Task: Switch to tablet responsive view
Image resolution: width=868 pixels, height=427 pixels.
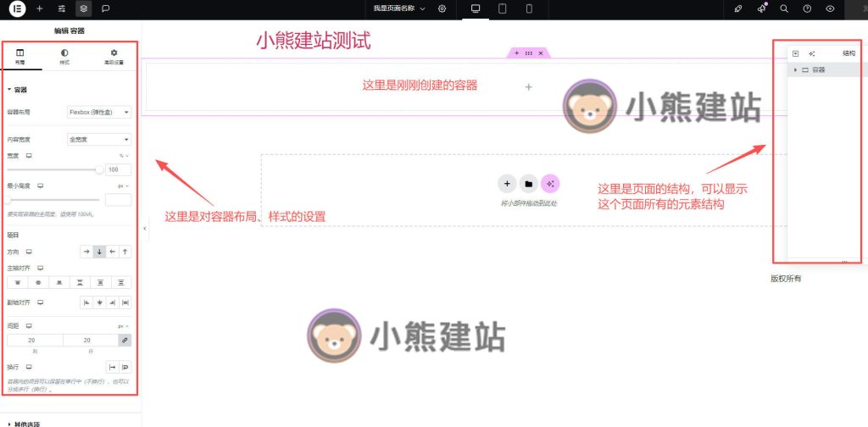Action: coord(502,8)
